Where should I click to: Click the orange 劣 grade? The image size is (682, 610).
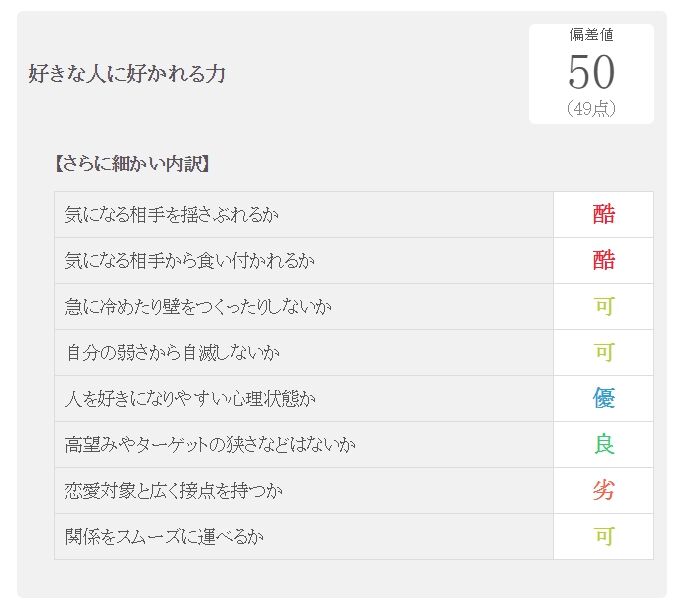[x=604, y=490]
